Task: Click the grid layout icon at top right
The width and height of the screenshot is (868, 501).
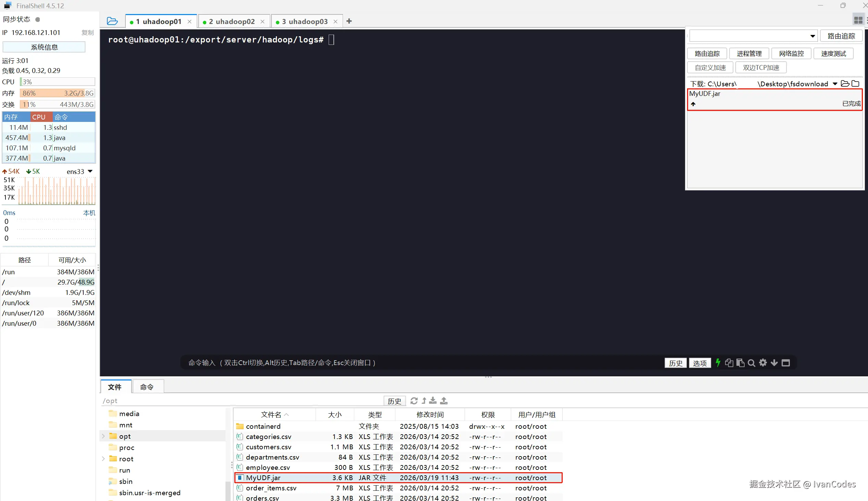Action: (x=858, y=20)
